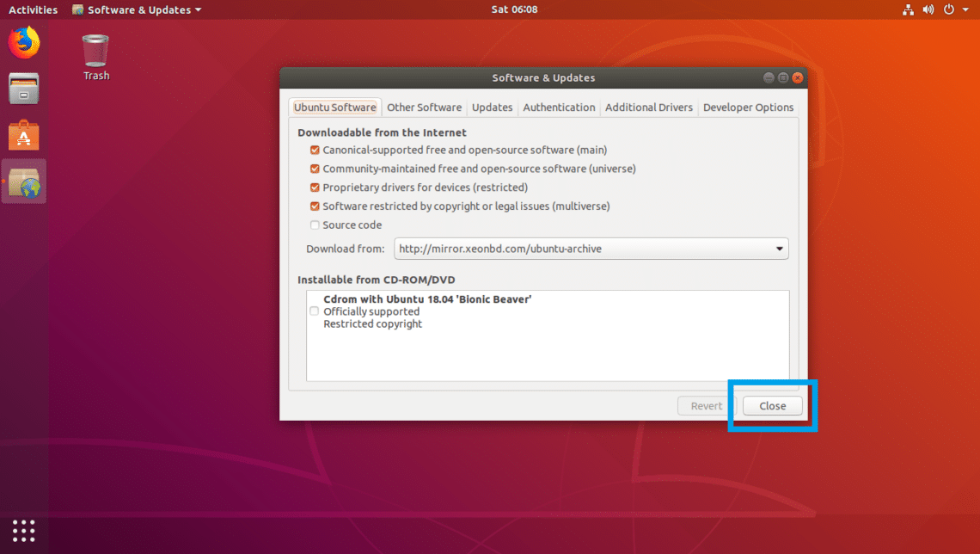This screenshot has height=554, width=980.
Task: Click the Download from: label
Action: (345, 249)
